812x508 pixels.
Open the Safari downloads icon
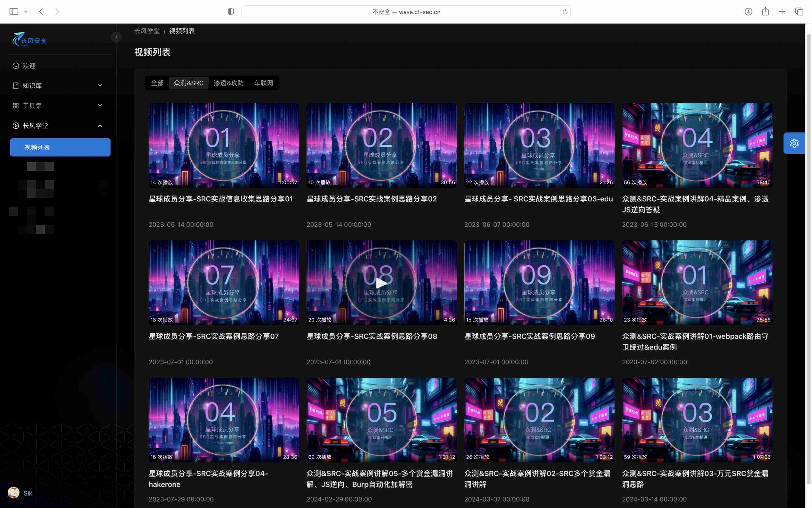748,12
